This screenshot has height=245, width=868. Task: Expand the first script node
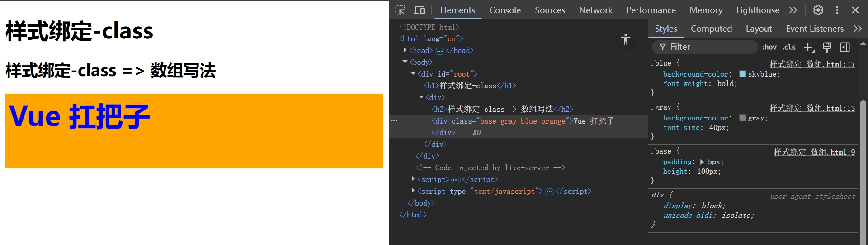click(413, 179)
